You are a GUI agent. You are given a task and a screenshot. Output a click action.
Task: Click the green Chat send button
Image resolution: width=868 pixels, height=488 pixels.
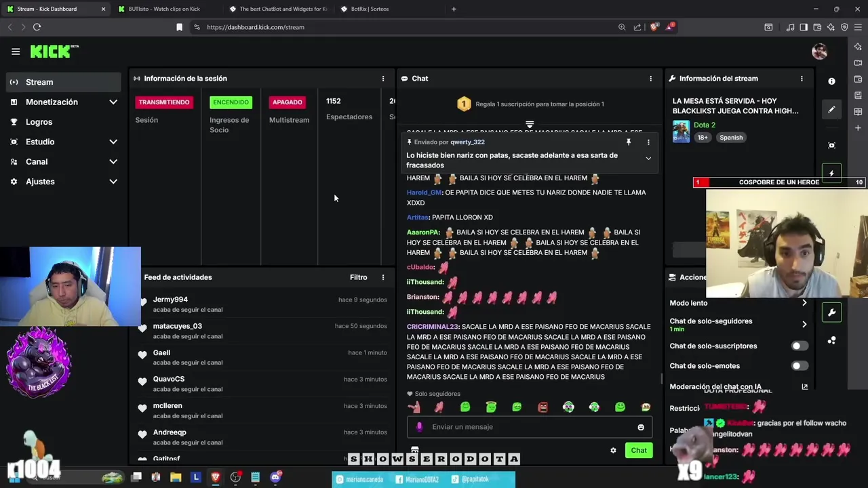pyautogui.click(x=639, y=451)
